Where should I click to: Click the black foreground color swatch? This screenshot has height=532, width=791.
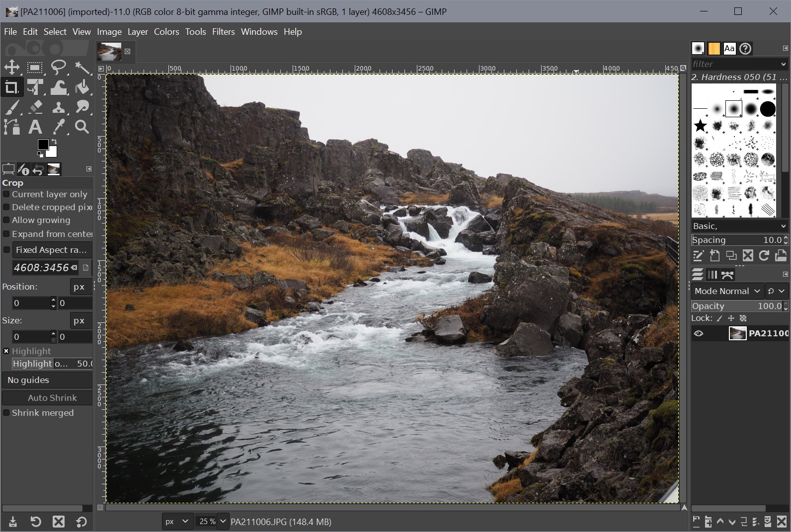click(x=43, y=144)
